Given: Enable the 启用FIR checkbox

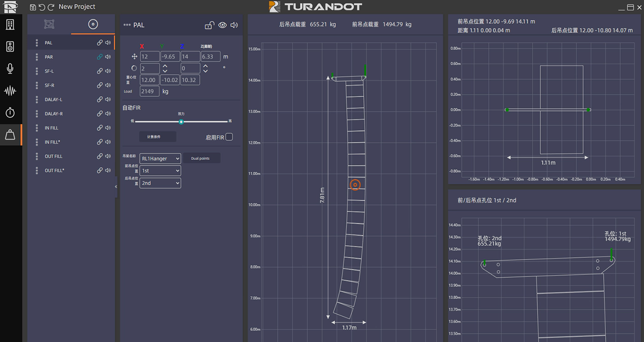Looking at the screenshot, I should pos(229,137).
